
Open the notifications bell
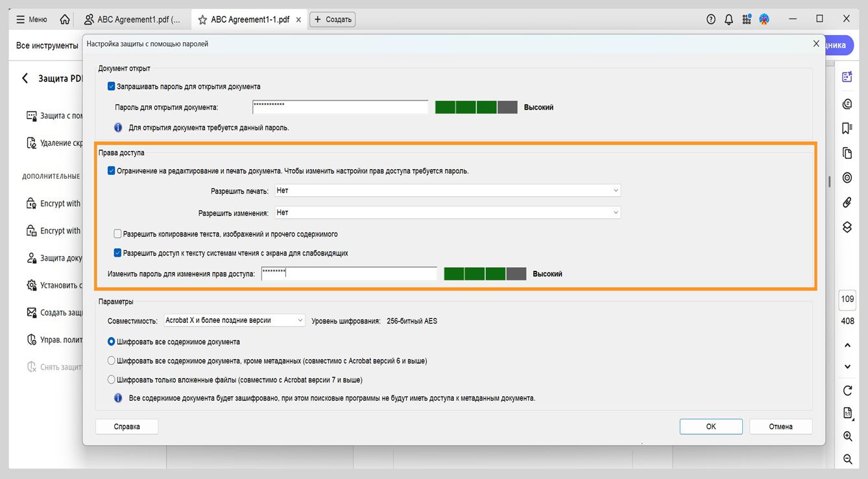(x=729, y=19)
